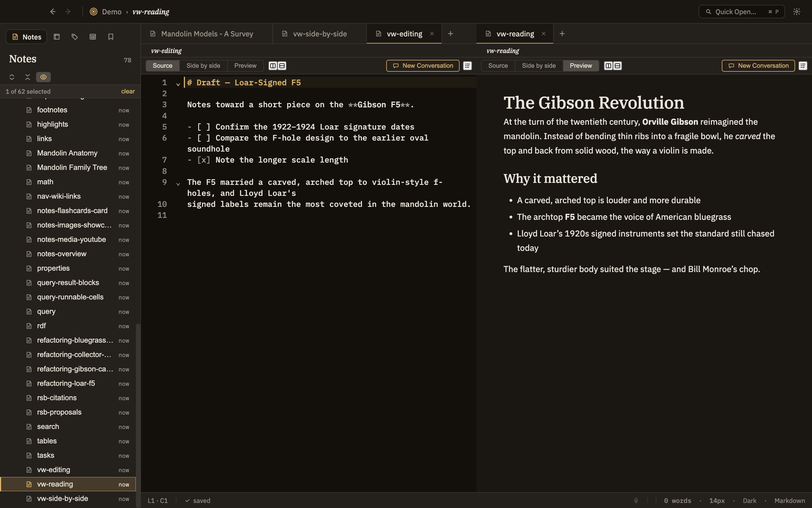The height and width of the screenshot is (508, 812).
Task: Click the 78 notes count
Action: [127, 60]
